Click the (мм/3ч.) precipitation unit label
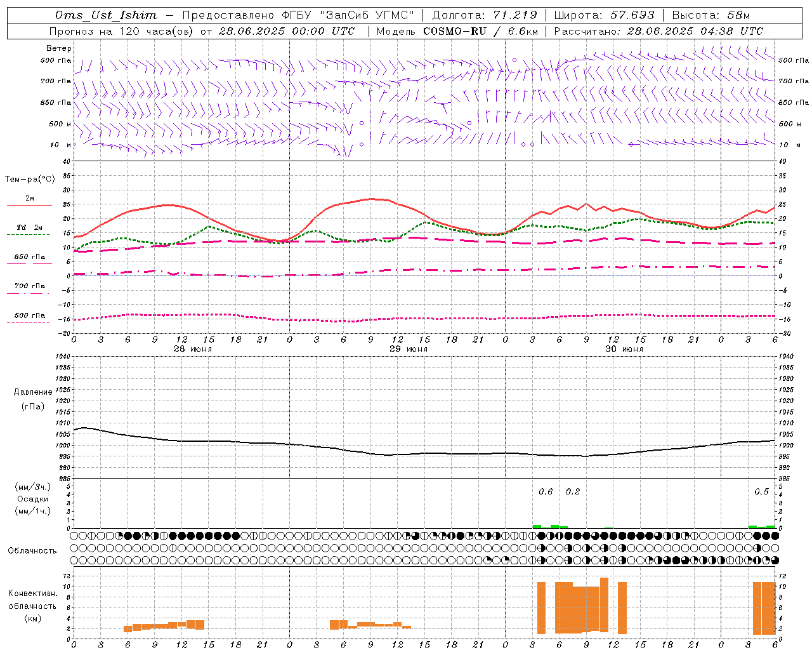 [32, 487]
